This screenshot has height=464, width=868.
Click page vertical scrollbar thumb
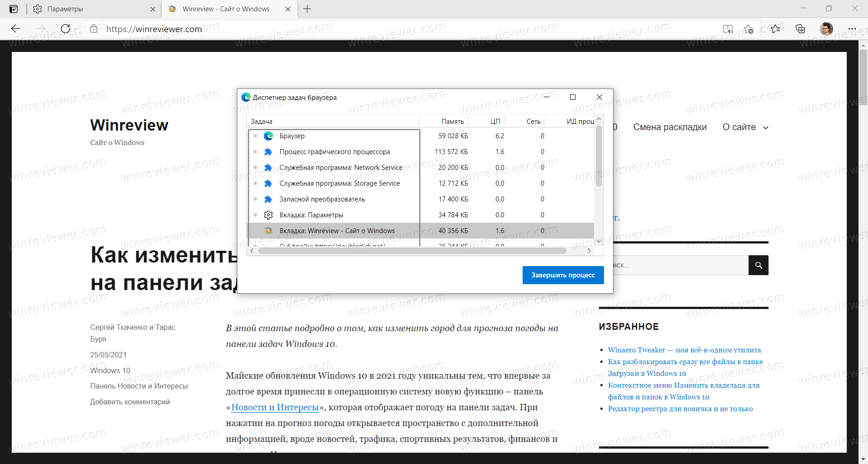tap(863, 78)
